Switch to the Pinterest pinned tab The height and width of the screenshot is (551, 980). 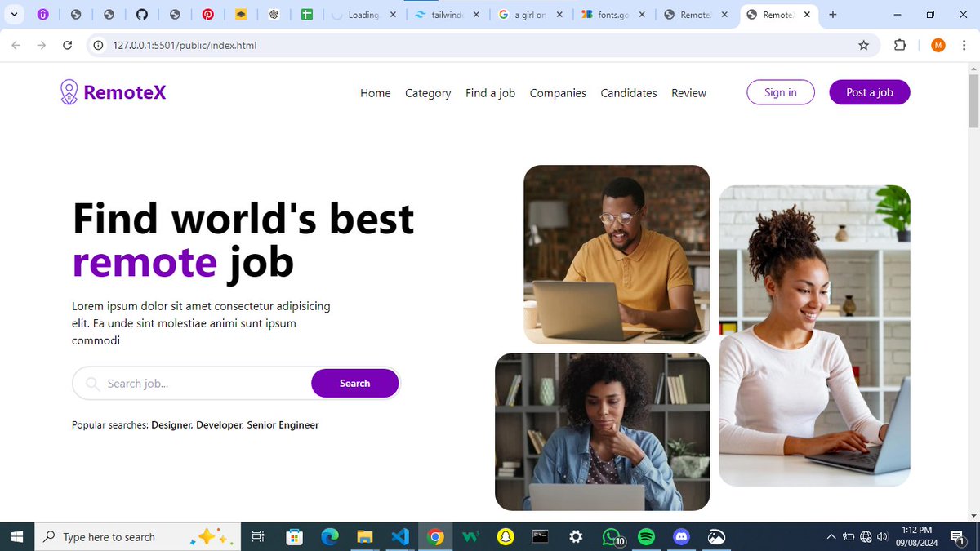click(208, 15)
